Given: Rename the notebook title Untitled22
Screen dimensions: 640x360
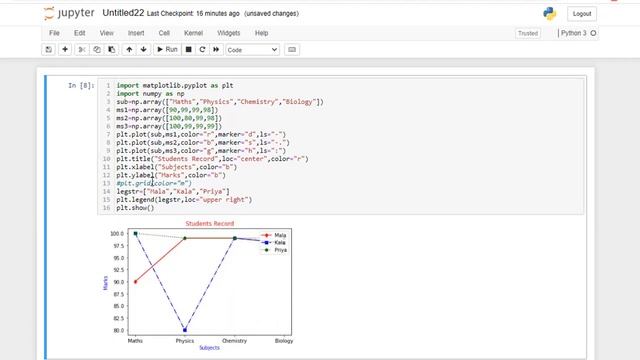Looking at the screenshot, I should [123, 13].
